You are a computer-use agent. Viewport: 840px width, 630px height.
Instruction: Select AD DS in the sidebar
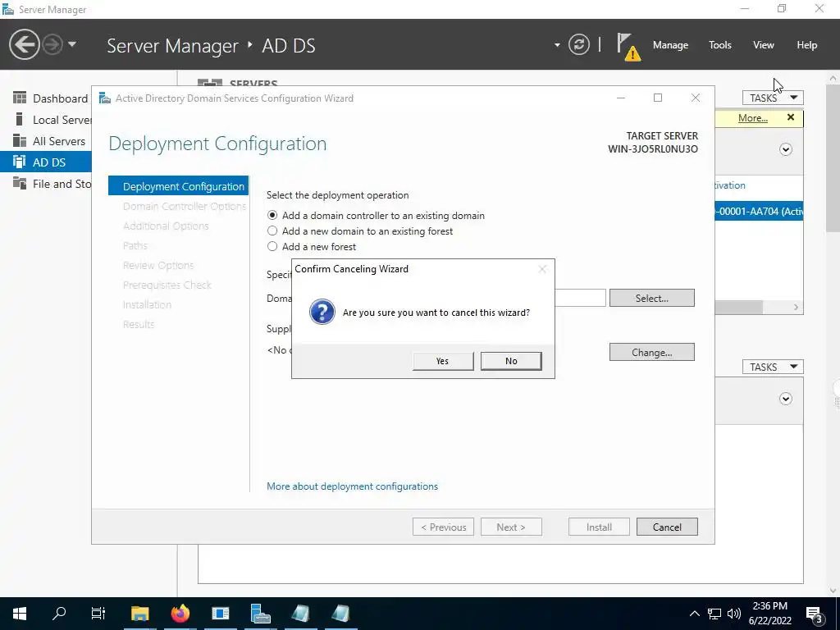[46, 162]
